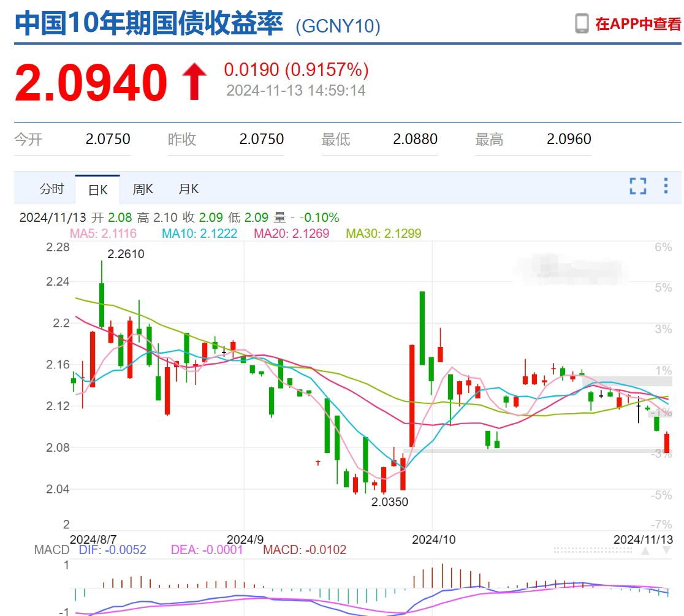The height and width of the screenshot is (616, 684).
Task: Click the up triangle below the chart
Action: click(644, 550)
